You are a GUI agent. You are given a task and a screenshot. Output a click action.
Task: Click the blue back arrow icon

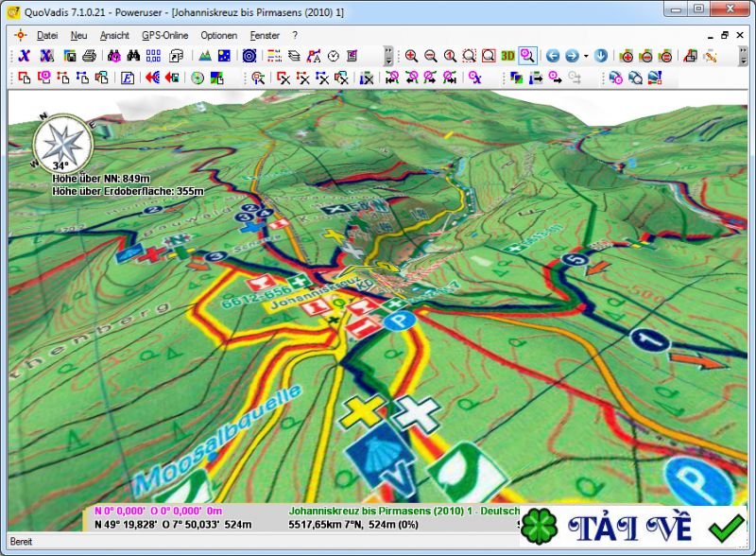click(553, 56)
